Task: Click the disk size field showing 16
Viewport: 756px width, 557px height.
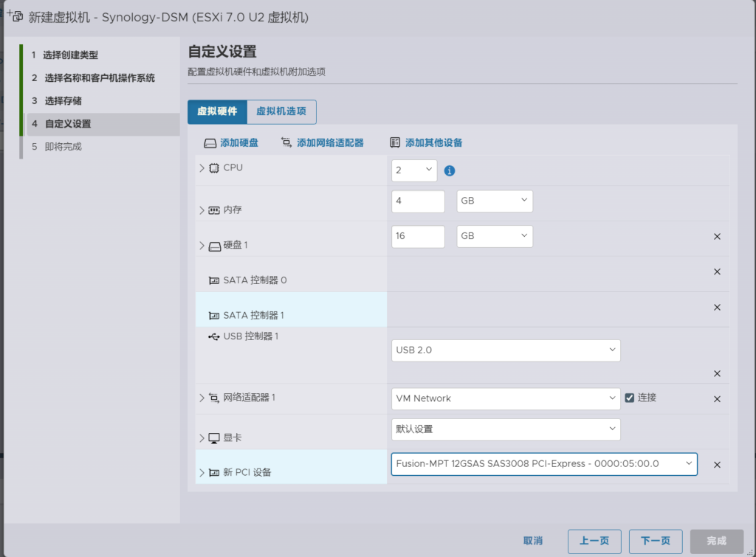Action: [x=418, y=236]
